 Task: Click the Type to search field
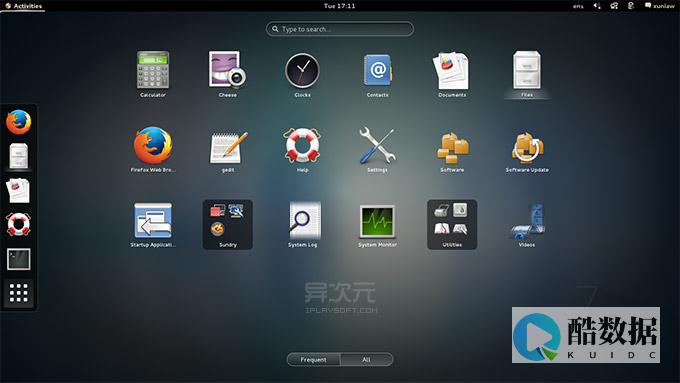pos(340,29)
